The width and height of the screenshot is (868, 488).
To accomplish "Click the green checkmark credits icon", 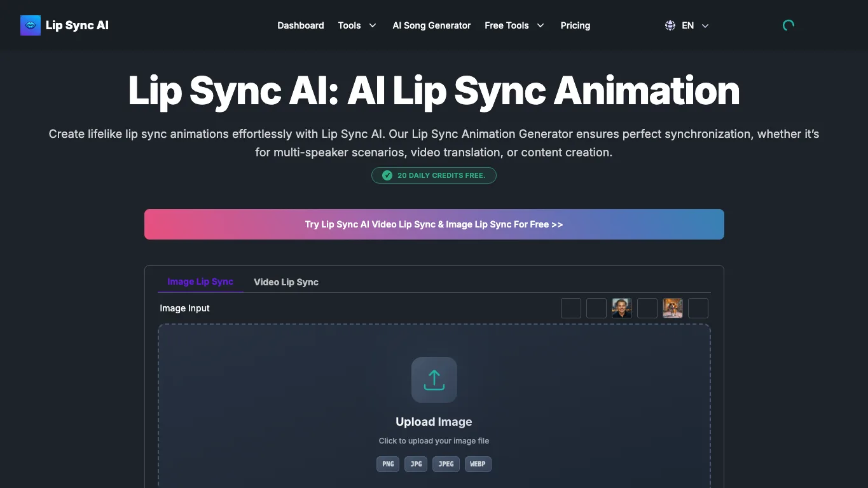I will 387,175.
